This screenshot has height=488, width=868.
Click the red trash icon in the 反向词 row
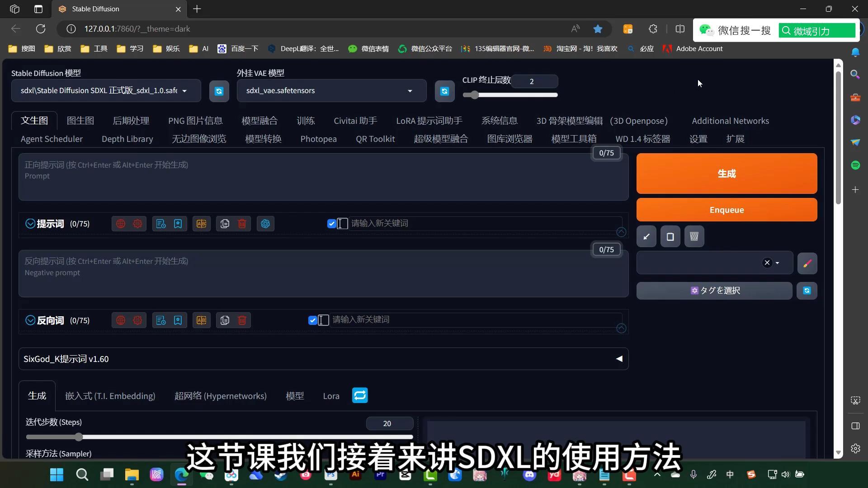coord(242,320)
